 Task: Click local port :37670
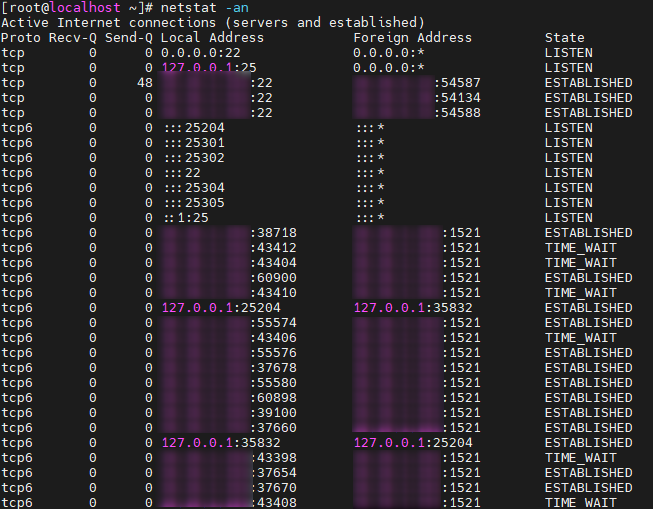point(274,488)
